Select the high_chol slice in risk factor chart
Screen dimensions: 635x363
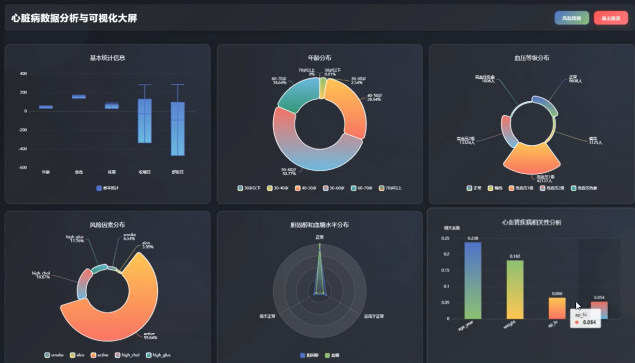(x=85, y=283)
